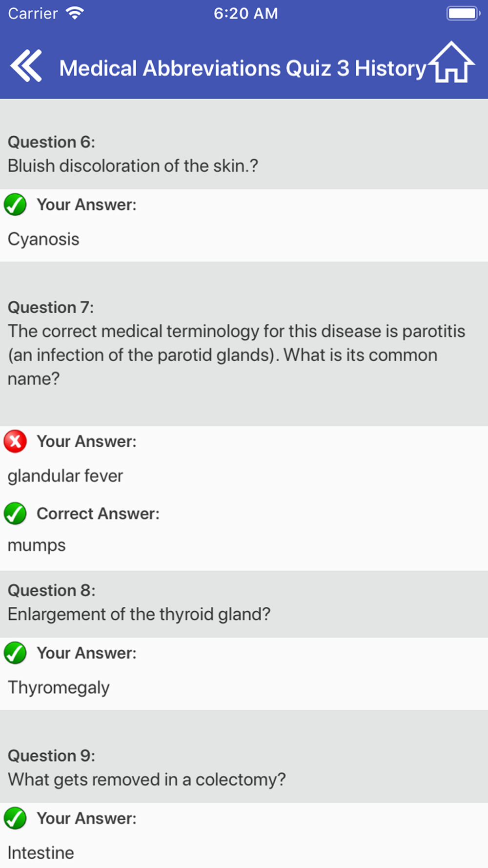Select the colectomy question text

(147, 780)
